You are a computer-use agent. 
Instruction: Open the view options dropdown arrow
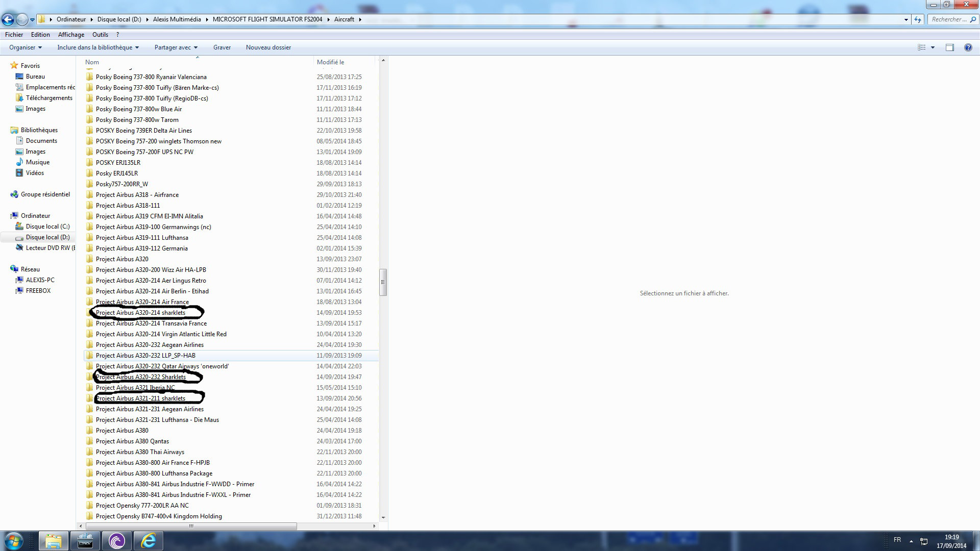[x=933, y=47]
